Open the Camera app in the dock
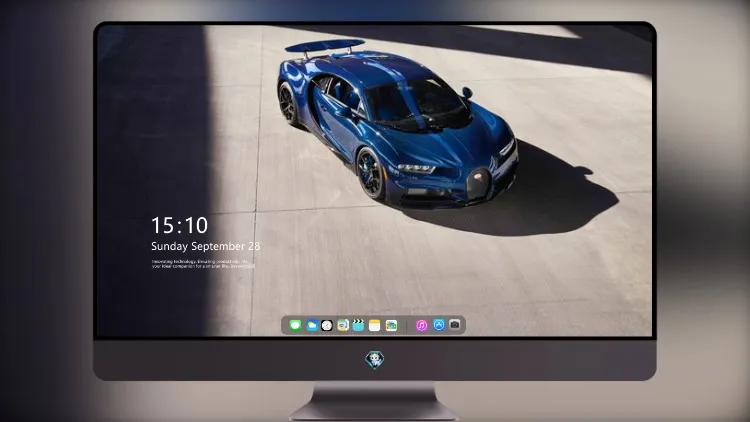This screenshot has height=422, width=750. tap(455, 325)
